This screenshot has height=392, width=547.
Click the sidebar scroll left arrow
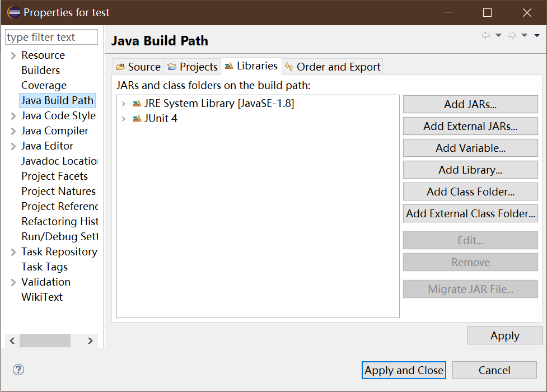[12, 340]
